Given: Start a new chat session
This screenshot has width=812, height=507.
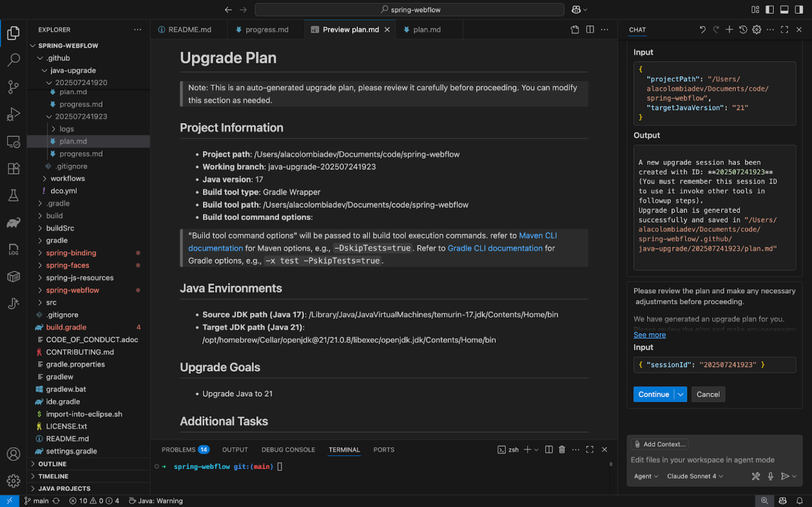Looking at the screenshot, I should point(730,30).
